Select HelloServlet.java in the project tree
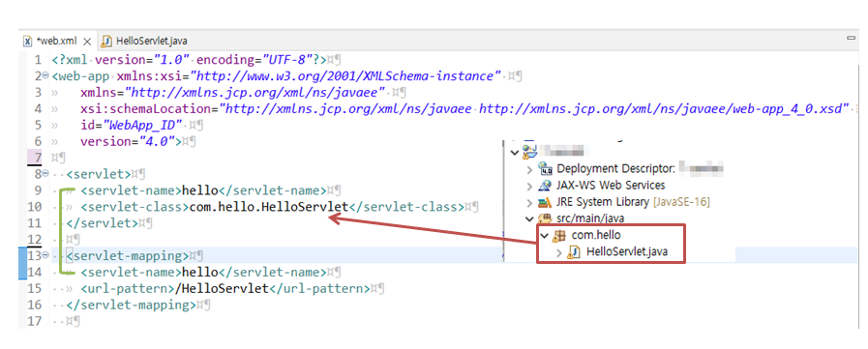This screenshot has width=868, height=349. (x=627, y=252)
